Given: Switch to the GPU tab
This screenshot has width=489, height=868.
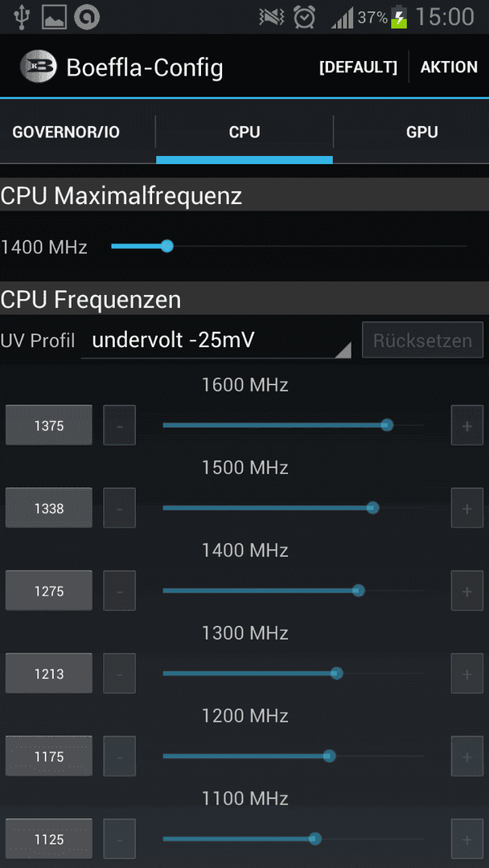Looking at the screenshot, I should pos(422,132).
